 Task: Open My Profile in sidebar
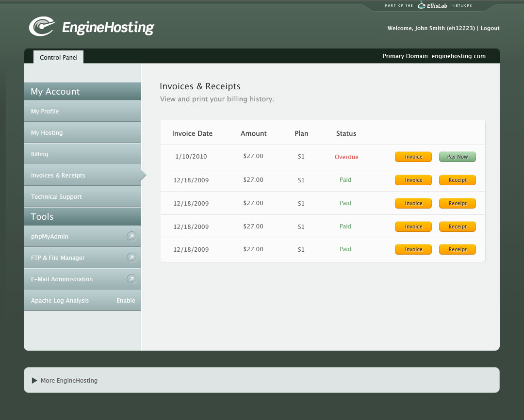[x=82, y=111]
